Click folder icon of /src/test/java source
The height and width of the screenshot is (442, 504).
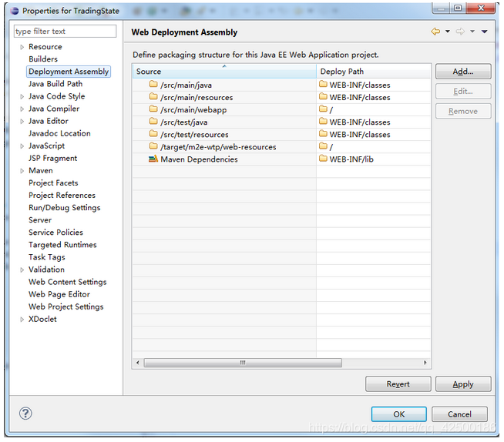(x=153, y=122)
